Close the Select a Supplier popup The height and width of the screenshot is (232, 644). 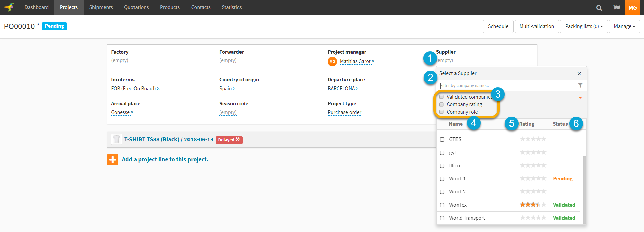579,74
